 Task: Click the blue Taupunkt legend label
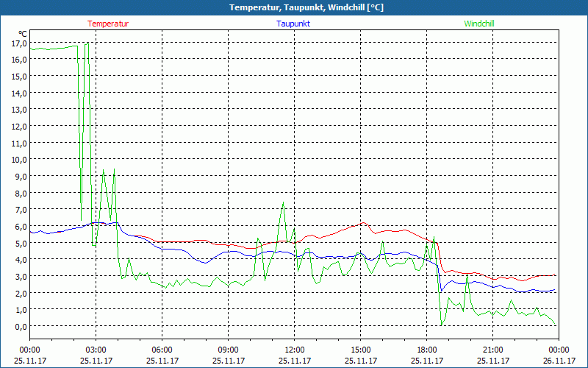pyautogui.click(x=293, y=24)
